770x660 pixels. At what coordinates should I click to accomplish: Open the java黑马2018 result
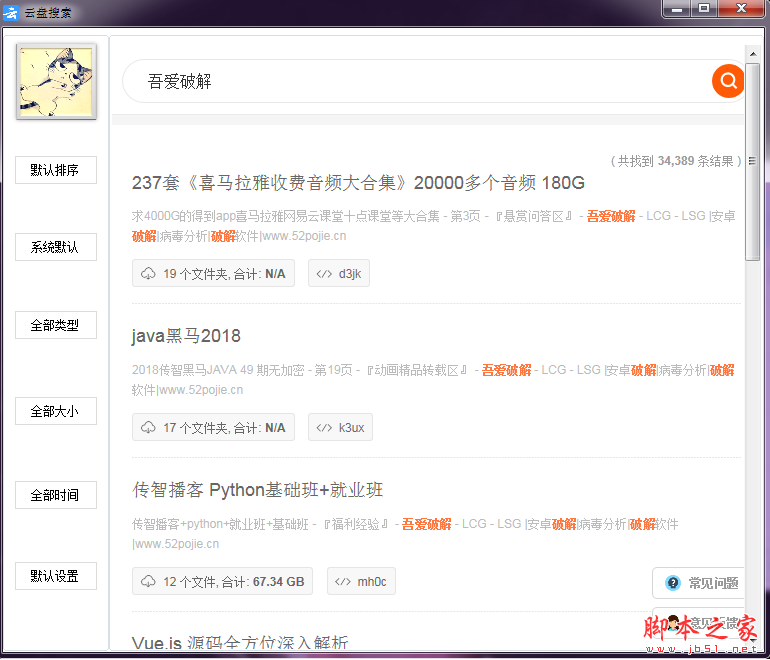pyautogui.click(x=186, y=336)
